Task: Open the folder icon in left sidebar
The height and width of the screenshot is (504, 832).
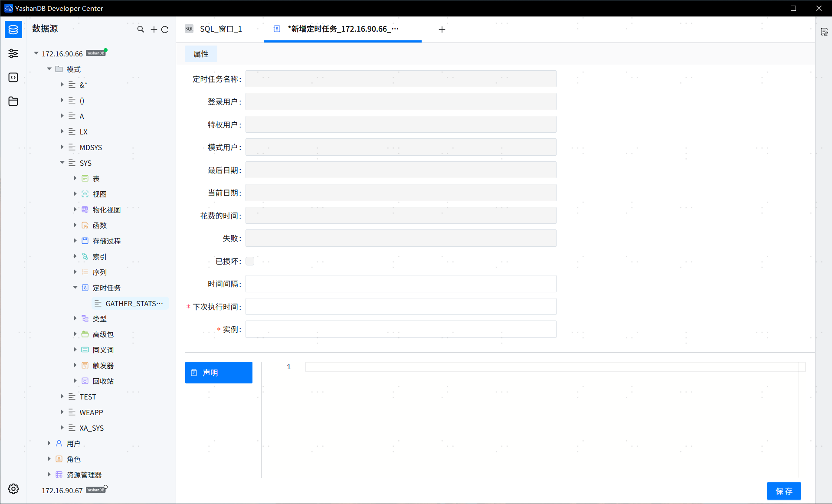Action: point(13,101)
